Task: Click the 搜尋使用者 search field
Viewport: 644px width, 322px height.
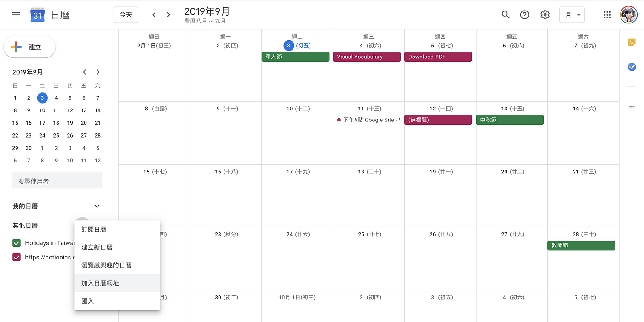Action: (57, 181)
